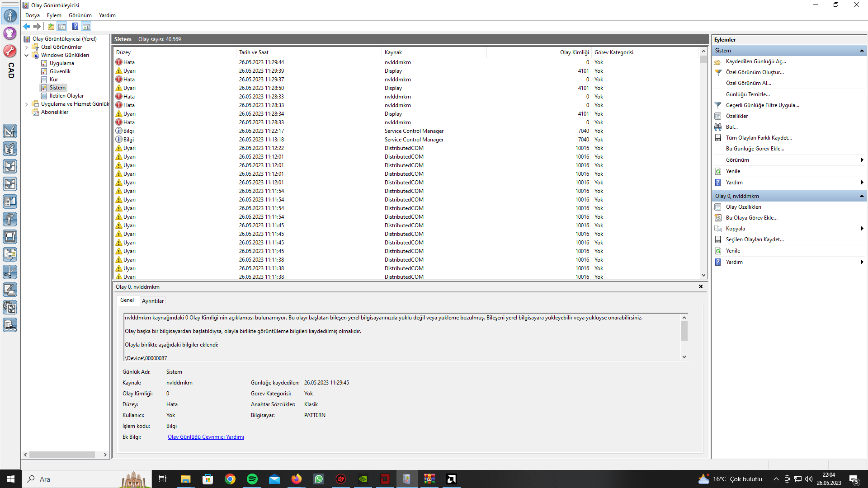Image resolution: width=868 pixels, height=488 pixels.
Task: Collapse the Sistem actions section
Action: point(862,51)
